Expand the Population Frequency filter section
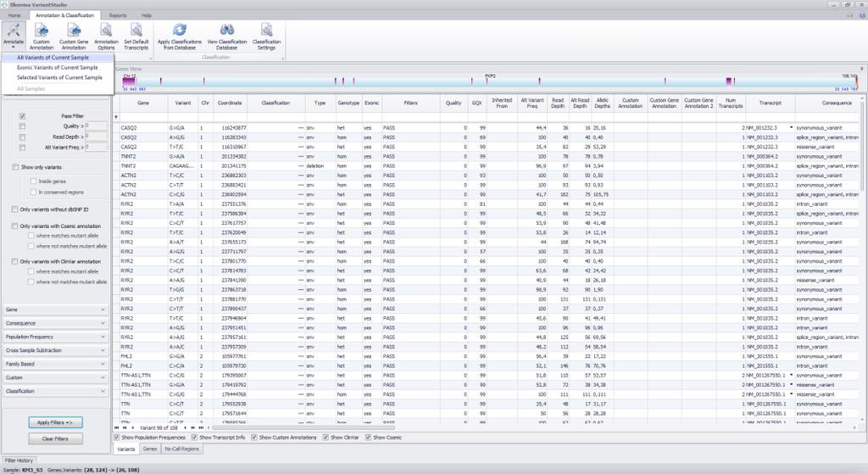The width and height of the screenshot is (868, 474). pyautogui.click(x=55, y=337)
